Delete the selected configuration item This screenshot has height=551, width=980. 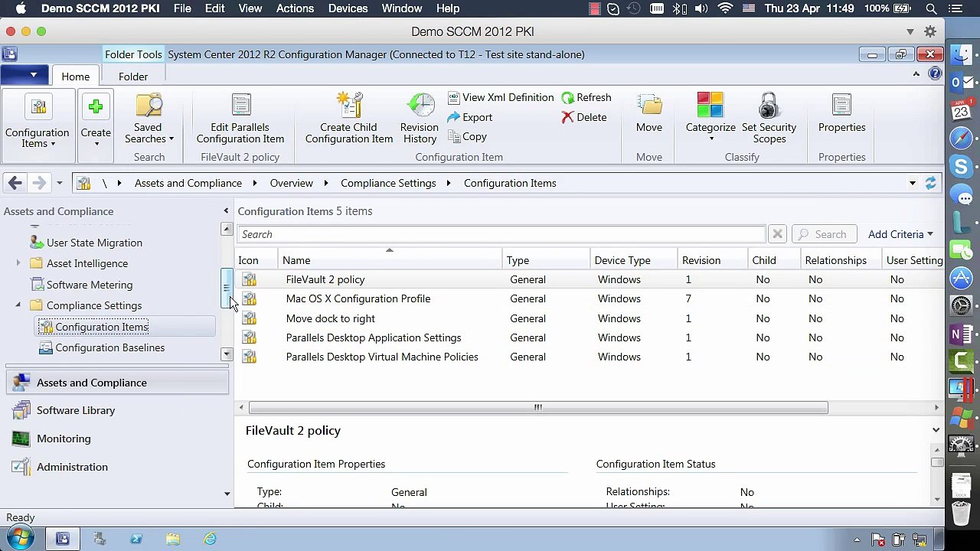pyautogui.click(x=584, y=117)
